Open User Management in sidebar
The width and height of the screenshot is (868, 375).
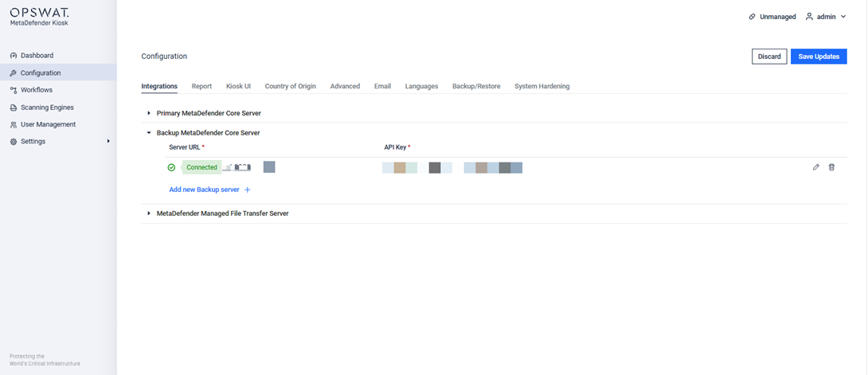[x=48, y=124]
